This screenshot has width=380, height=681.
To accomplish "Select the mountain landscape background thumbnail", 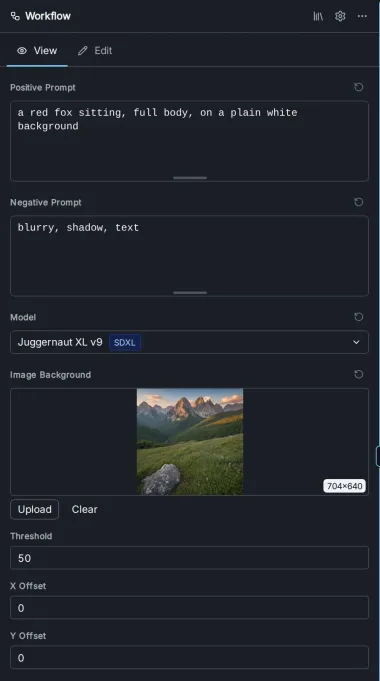I will coord(190,442).
